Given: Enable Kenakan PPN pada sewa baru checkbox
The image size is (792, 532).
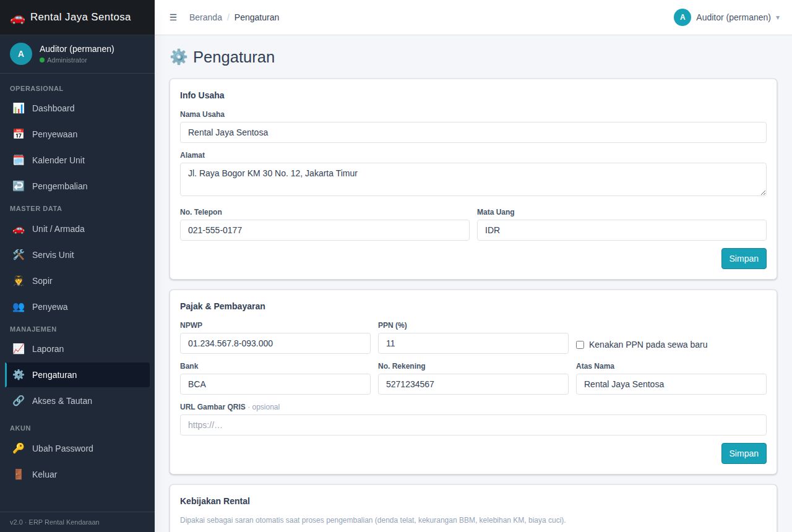Looking at the screenshot, I should pos(580,345).
